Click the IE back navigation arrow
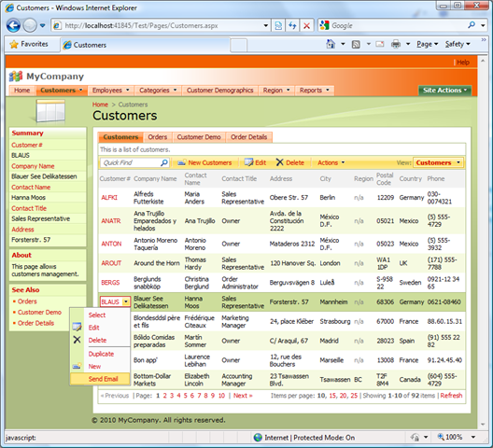Screen dimensions: 493x448 click(x=13, y=25)
